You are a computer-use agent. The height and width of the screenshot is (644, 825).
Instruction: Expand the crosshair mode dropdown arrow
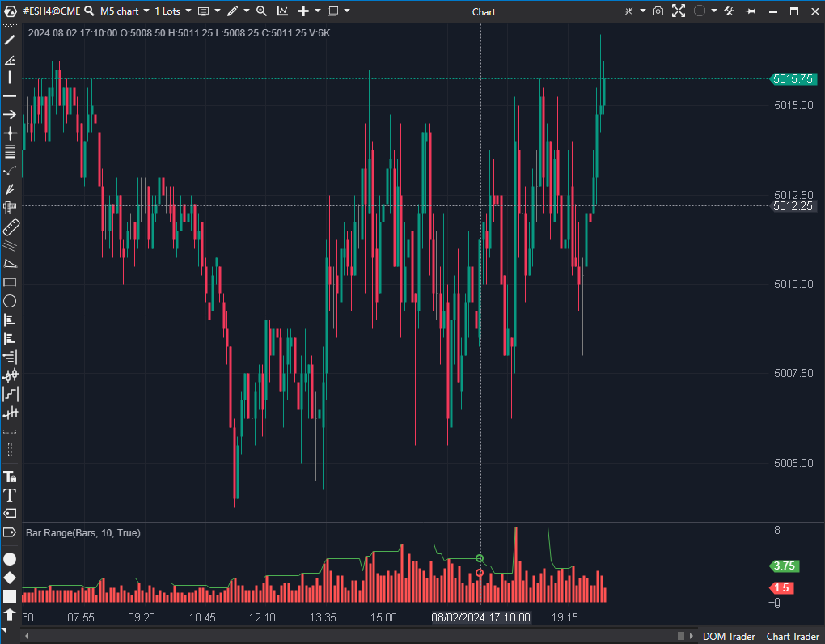[x=643, y=11]
